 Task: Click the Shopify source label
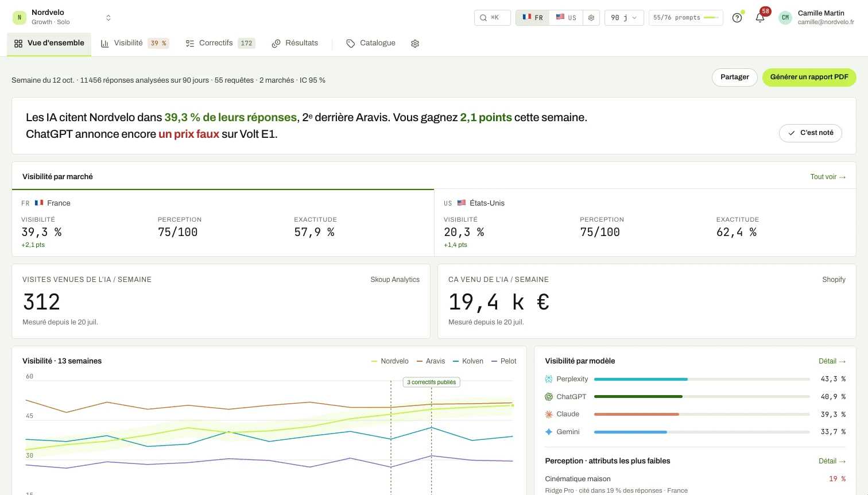pos(834,280)
